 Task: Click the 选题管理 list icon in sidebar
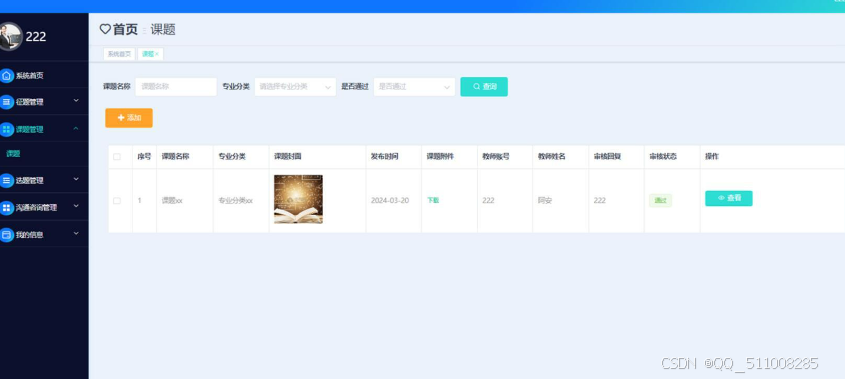tap(6, 181)
